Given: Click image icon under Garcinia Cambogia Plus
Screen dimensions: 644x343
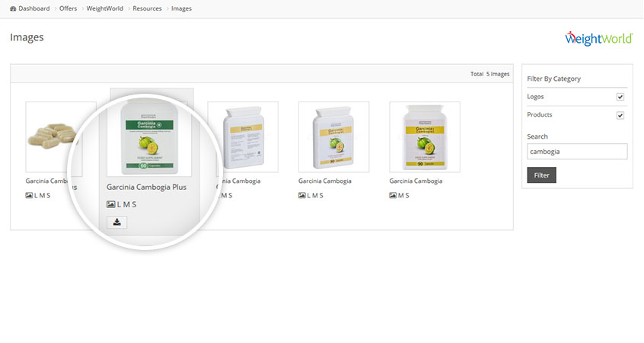Looking at the screenshot, I should point(111,204).
